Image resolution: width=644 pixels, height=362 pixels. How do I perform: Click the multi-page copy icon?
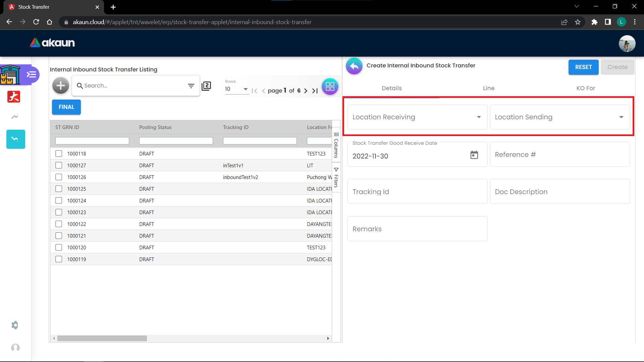[206, 86]
